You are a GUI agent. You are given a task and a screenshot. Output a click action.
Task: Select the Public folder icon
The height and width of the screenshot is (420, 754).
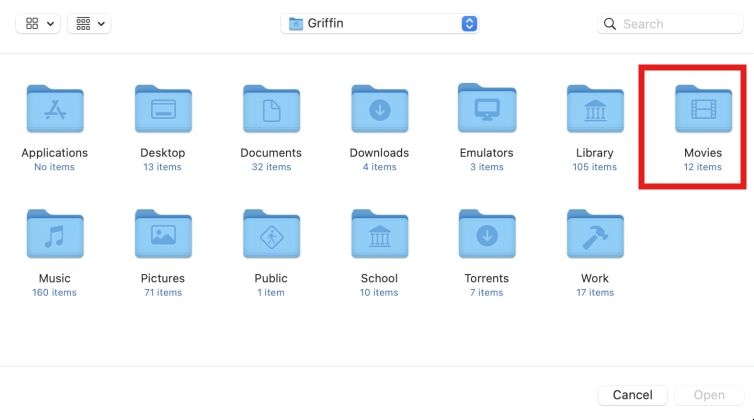[x=271, y=234]
